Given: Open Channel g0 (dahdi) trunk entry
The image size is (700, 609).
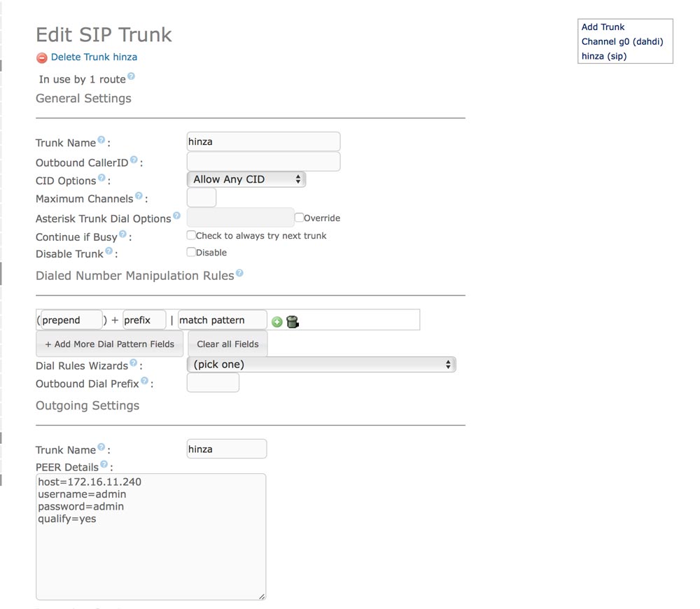Looking at the screenshot, I should [622, 42].
